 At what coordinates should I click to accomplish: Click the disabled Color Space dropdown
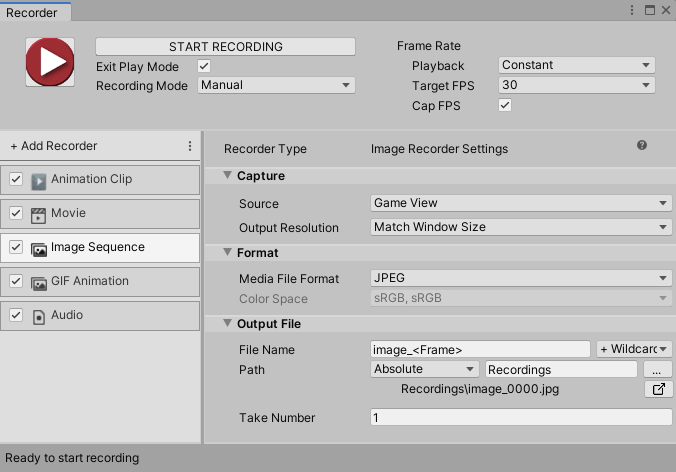521,298
